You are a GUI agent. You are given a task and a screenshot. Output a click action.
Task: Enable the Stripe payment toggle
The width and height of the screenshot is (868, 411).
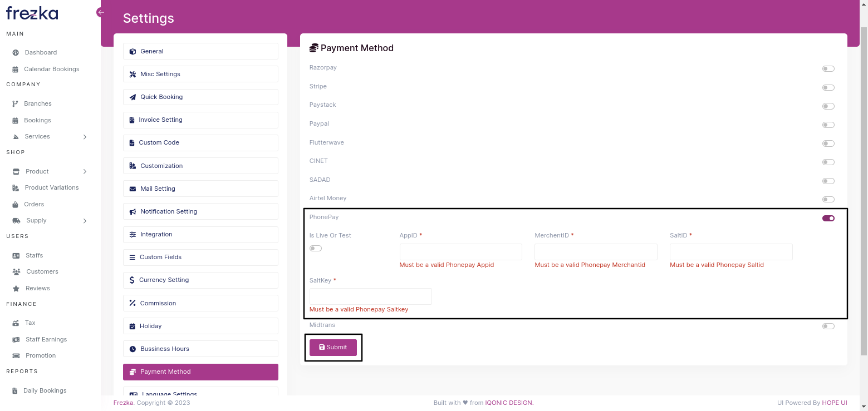[828, 88]
